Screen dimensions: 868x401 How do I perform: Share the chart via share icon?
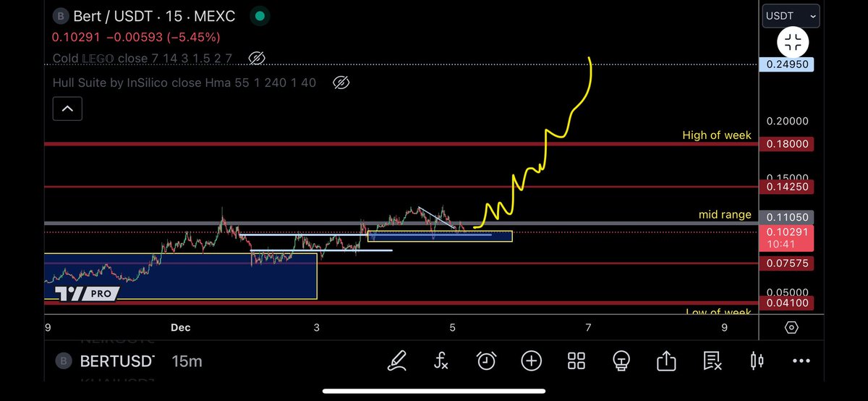click(666, 360)
